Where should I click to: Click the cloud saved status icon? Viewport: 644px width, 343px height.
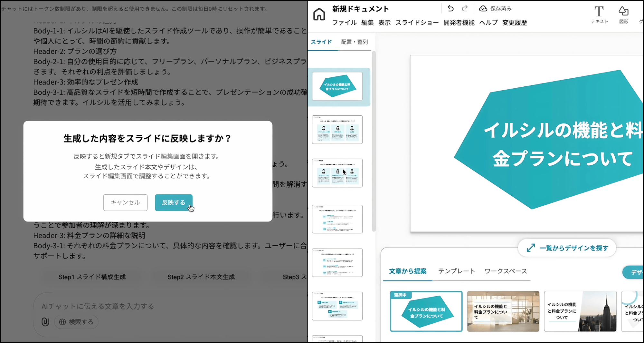(483, 9)
